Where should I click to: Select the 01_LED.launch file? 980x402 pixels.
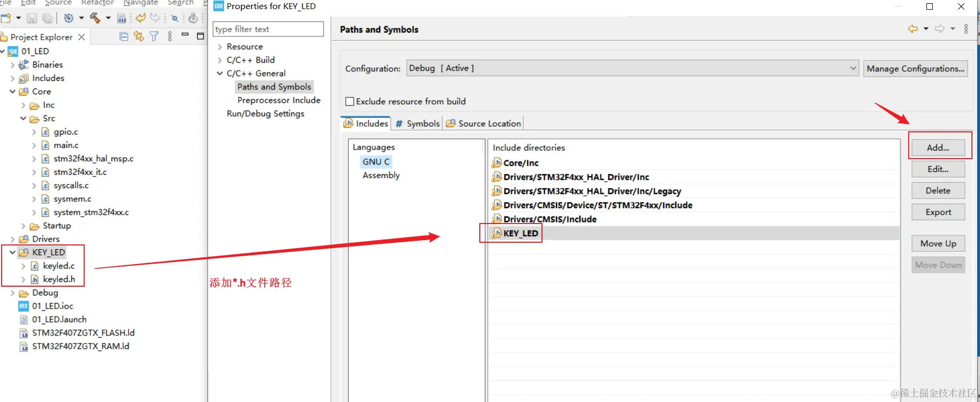click(59, 319)
